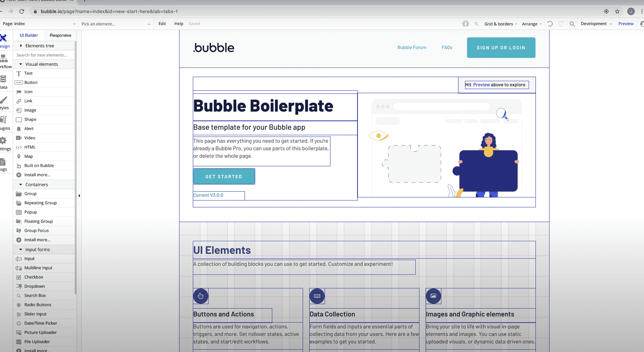The image size is (644, 352).
Task: Click the Search for new elements field
Action: [44, 55]
